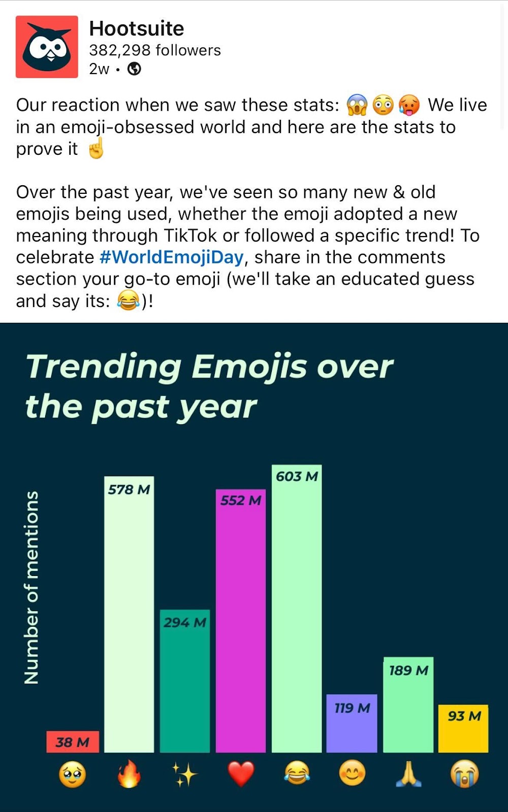Screen dimensions: 508x812
Task: Open the Hootsuite owl logo avatar
Action: (x=47, y=47)
